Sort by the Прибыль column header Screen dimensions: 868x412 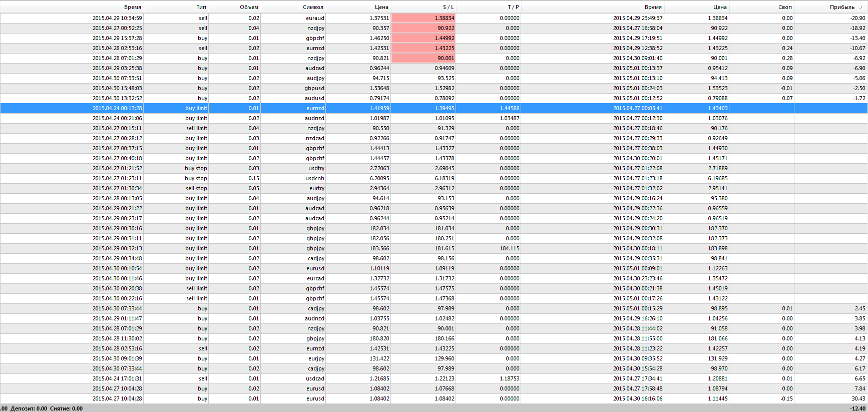point(831,7)
